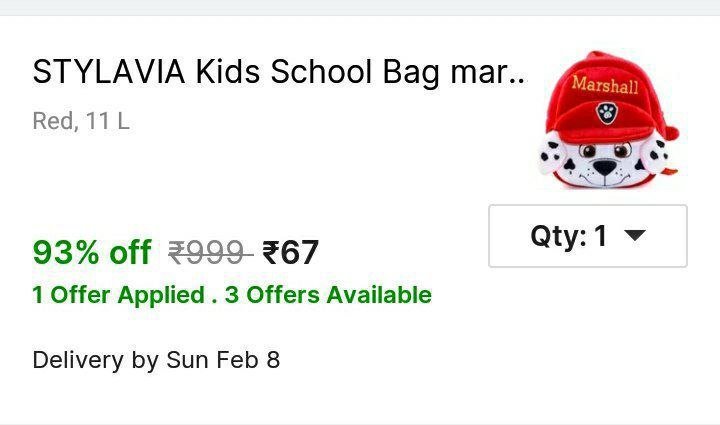Tap the struck-through ₹999 original price
The image size is (720, 425).
pyautogui.click(x=209, y=252)
